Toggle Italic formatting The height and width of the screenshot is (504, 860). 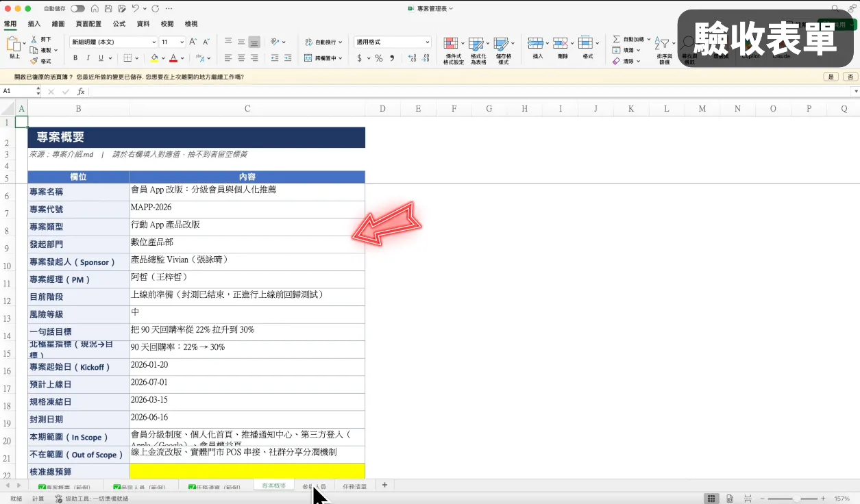click(x=88, y=58)
